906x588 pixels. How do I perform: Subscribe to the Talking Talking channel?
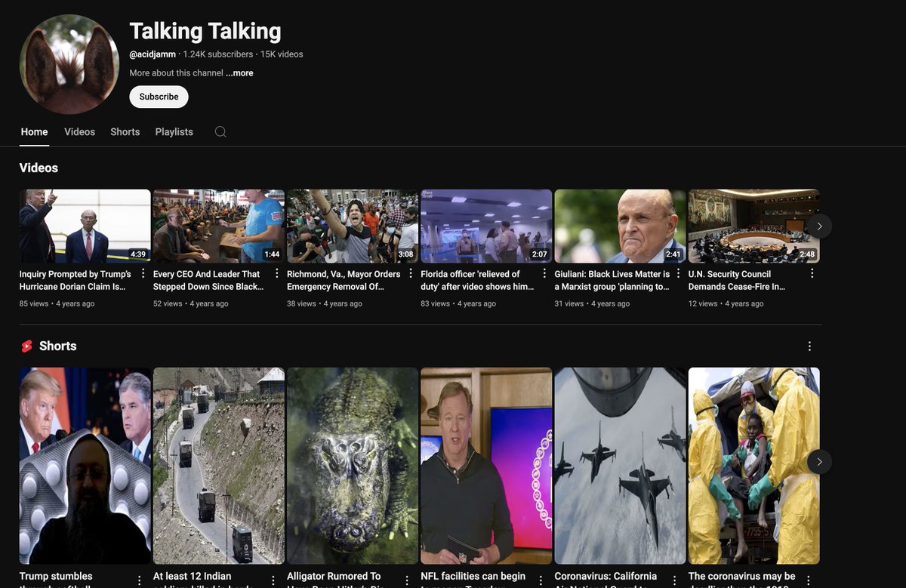tap(159, 97)
